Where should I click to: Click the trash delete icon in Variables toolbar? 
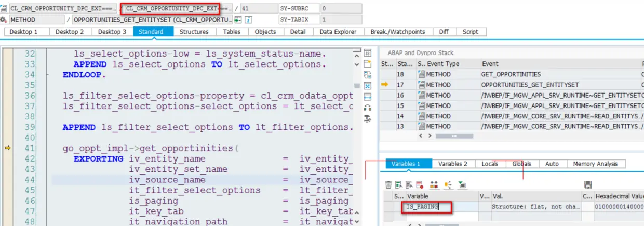[x=388, y=184]
